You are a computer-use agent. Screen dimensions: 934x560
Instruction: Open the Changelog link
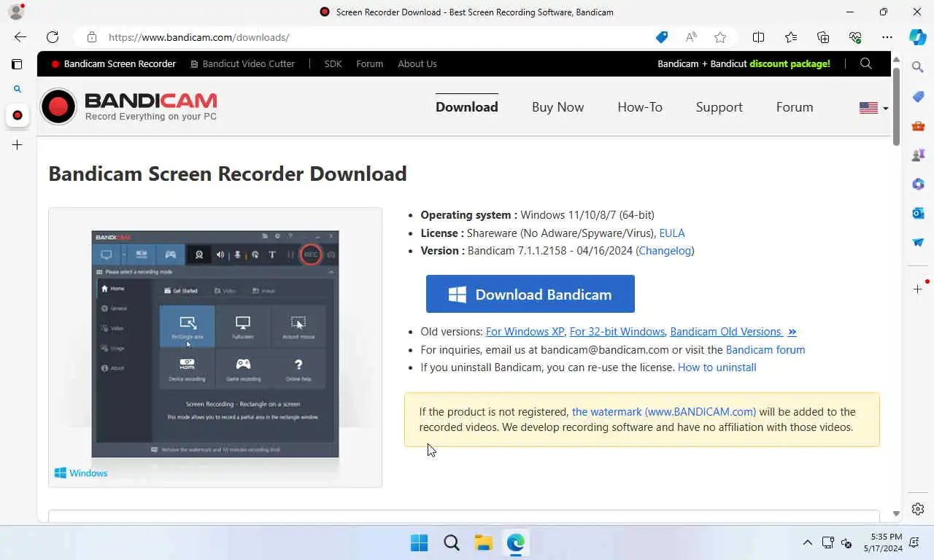[x=665, y=251]
